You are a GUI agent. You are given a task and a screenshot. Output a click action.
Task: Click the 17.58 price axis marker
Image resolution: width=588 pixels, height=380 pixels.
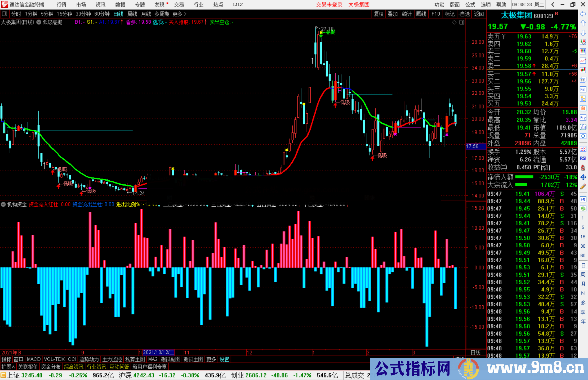[475, 146]
